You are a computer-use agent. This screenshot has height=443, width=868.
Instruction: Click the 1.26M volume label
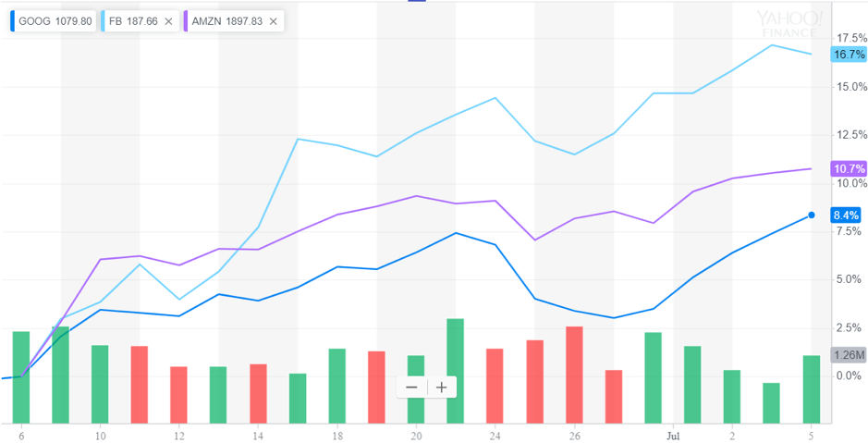click(848, 355)
